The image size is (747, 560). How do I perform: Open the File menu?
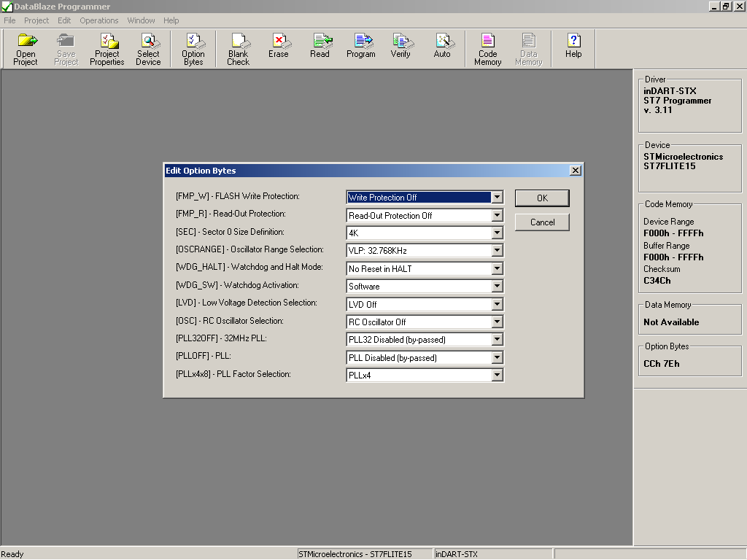(9, 20)
